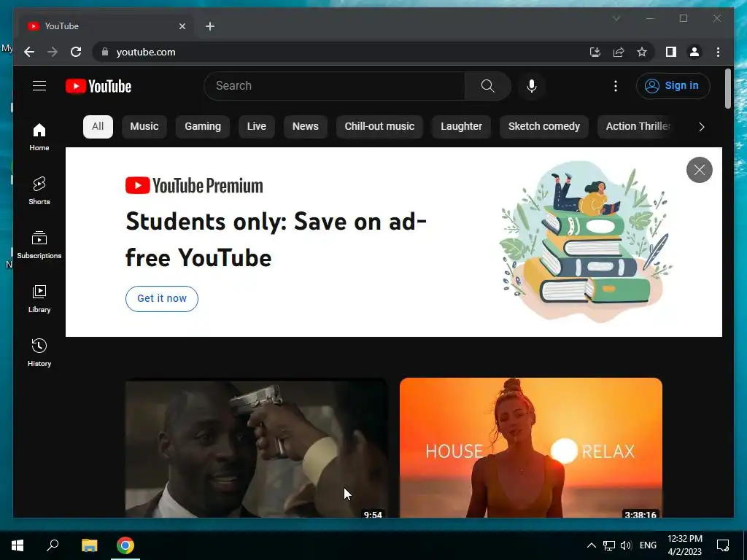Click the page vertical scrollbar

(727, 88)
